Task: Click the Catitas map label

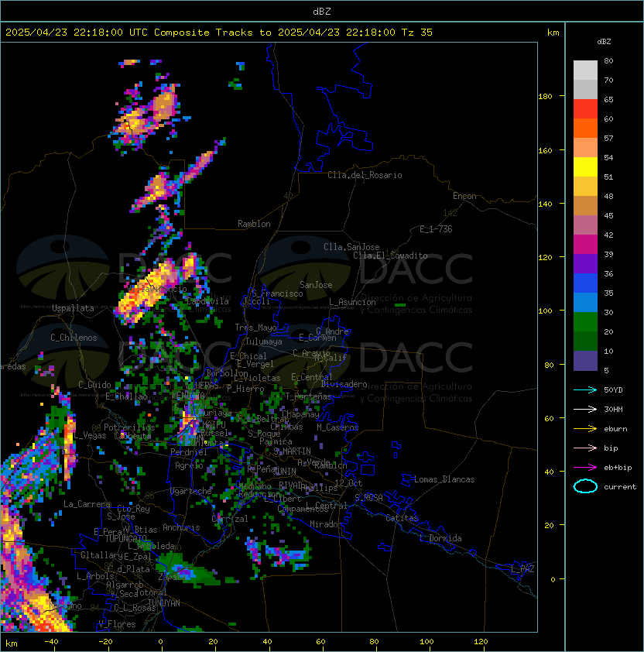Action: pyautogui.click(x=402, y=518)
